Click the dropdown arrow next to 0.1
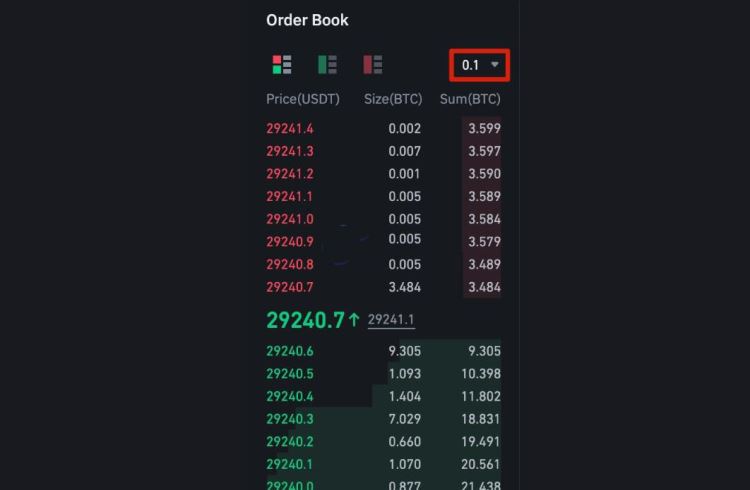The width and height of the screenshot is (750, 490). [x=495, y=65]
